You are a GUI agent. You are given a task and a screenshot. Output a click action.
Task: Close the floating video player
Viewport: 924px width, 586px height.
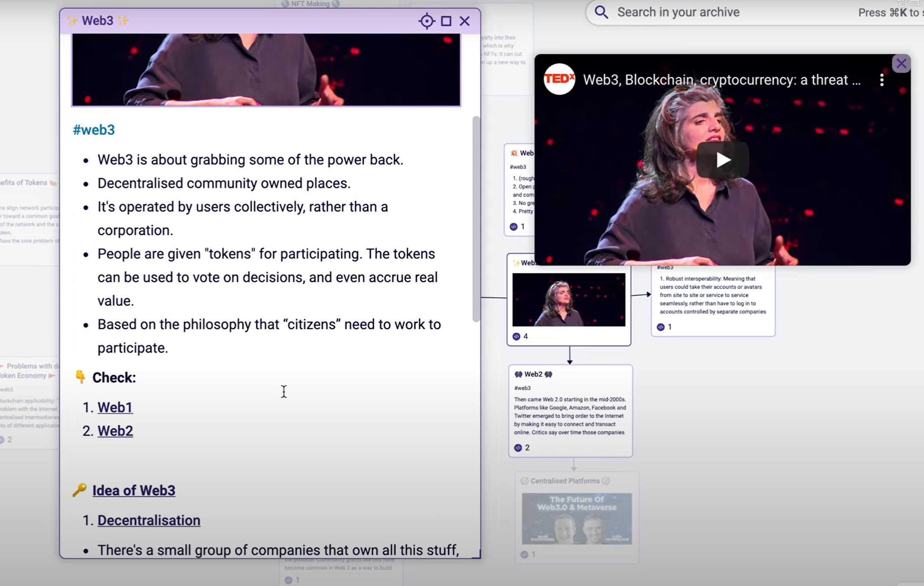pyautogui.click(x=901, y=64)
